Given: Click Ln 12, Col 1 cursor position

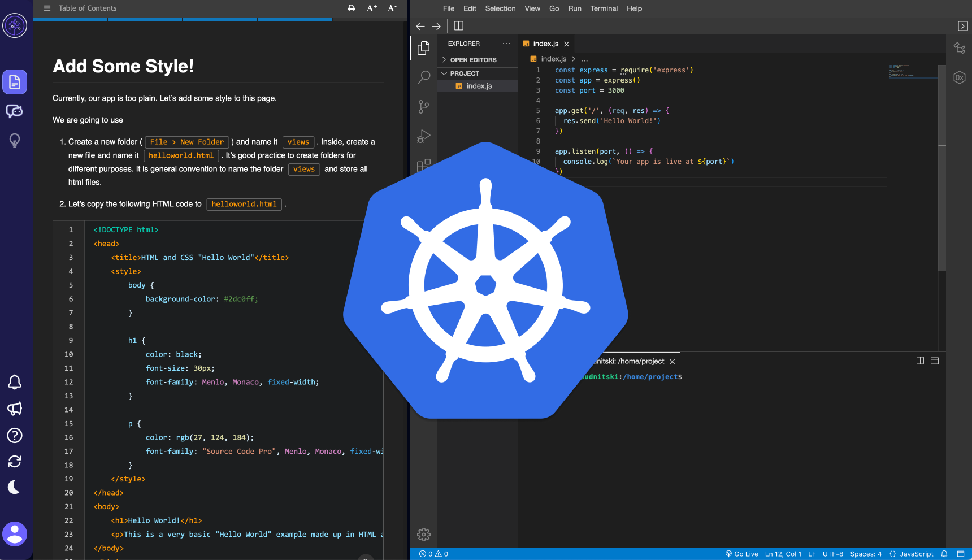Looking at the screenshot, I should pyautogui.click(x=783, y=554).
